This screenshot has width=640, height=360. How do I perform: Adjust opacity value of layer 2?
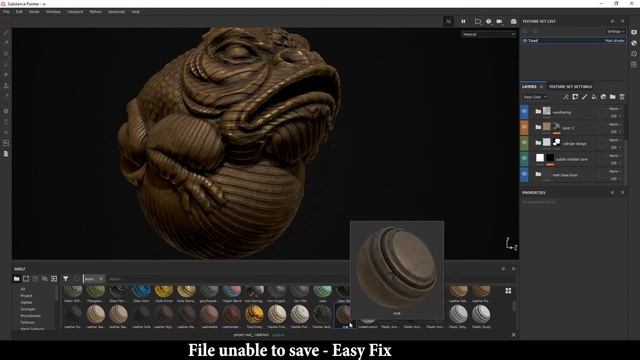point(615,132)
